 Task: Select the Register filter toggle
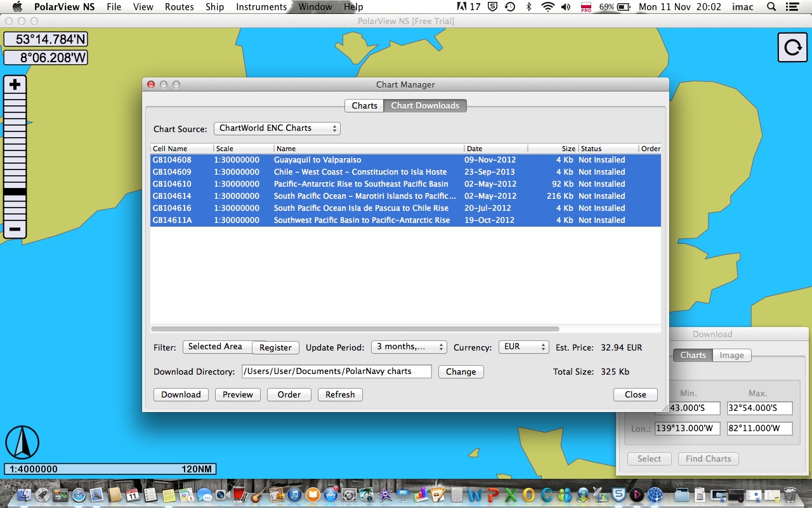coord(275,347)
